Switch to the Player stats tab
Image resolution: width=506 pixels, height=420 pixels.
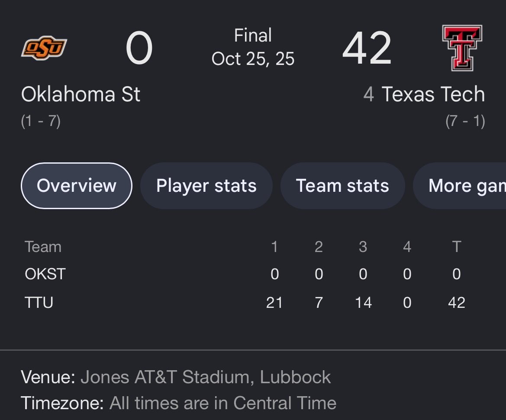point(206,186)
